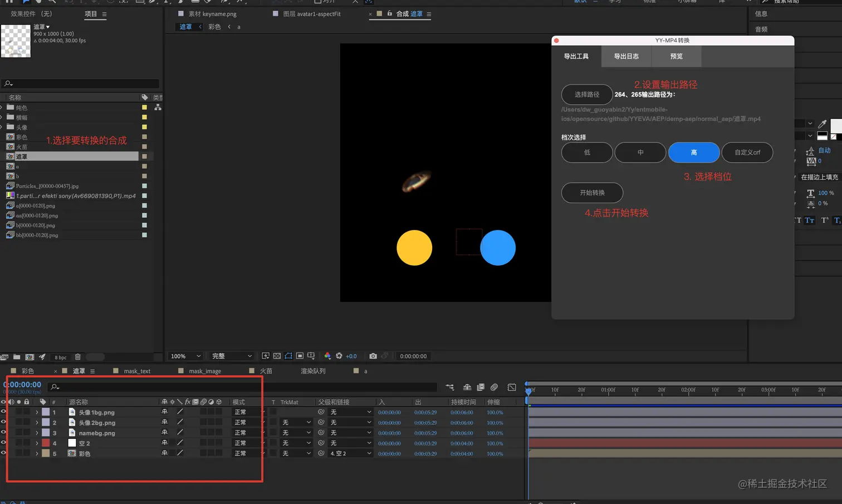Toggle the mask and shape path visibility icon

(288, 356)
